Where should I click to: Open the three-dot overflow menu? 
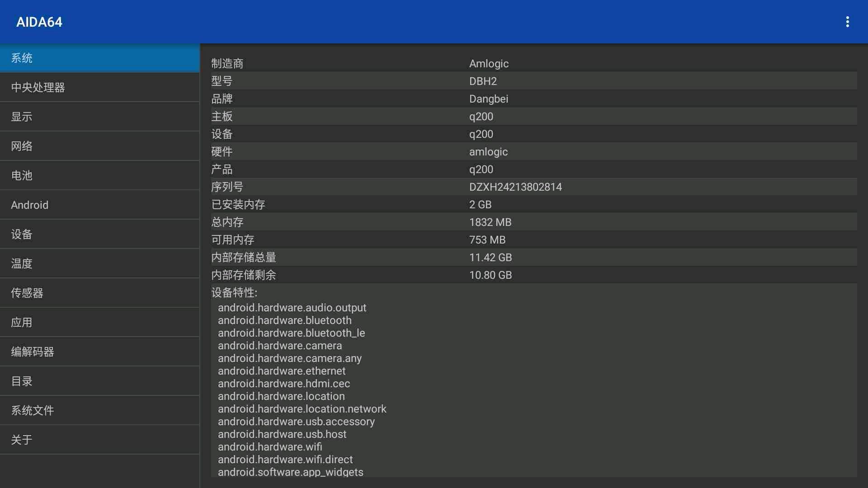point(848,22)
